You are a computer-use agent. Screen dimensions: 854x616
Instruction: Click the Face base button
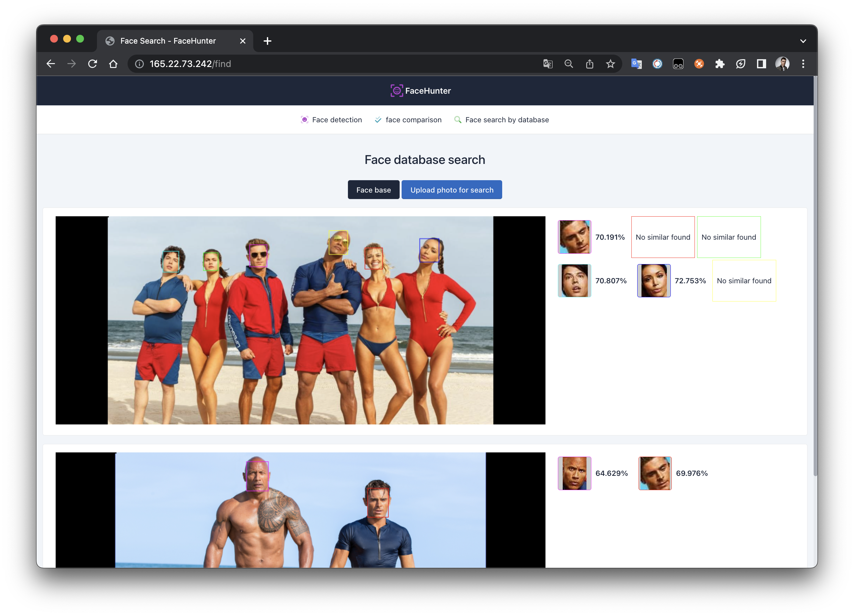coord(374,190)
